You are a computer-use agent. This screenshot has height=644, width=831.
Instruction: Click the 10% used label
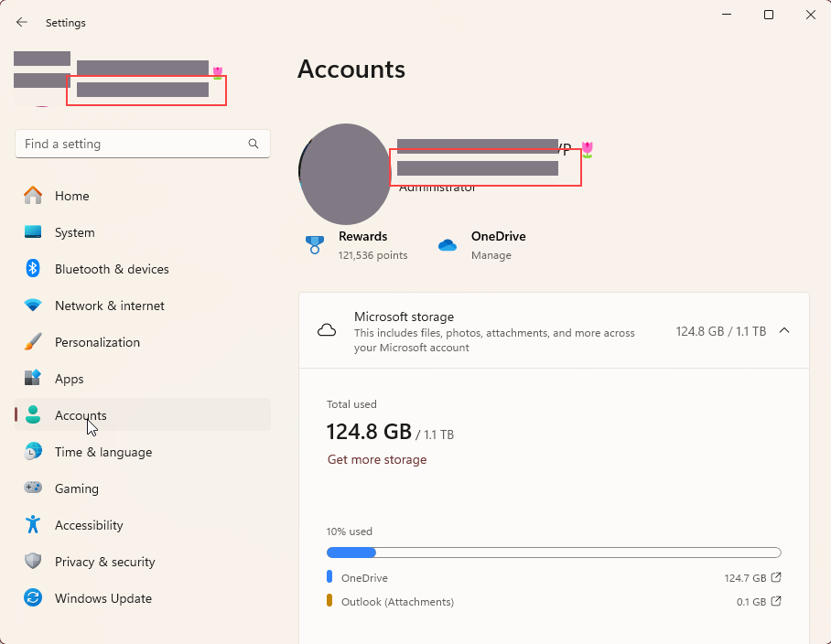point(350,531)
